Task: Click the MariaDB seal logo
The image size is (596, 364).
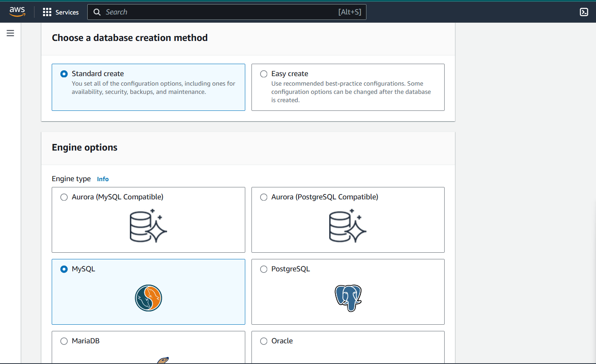Action: (163, 360)
